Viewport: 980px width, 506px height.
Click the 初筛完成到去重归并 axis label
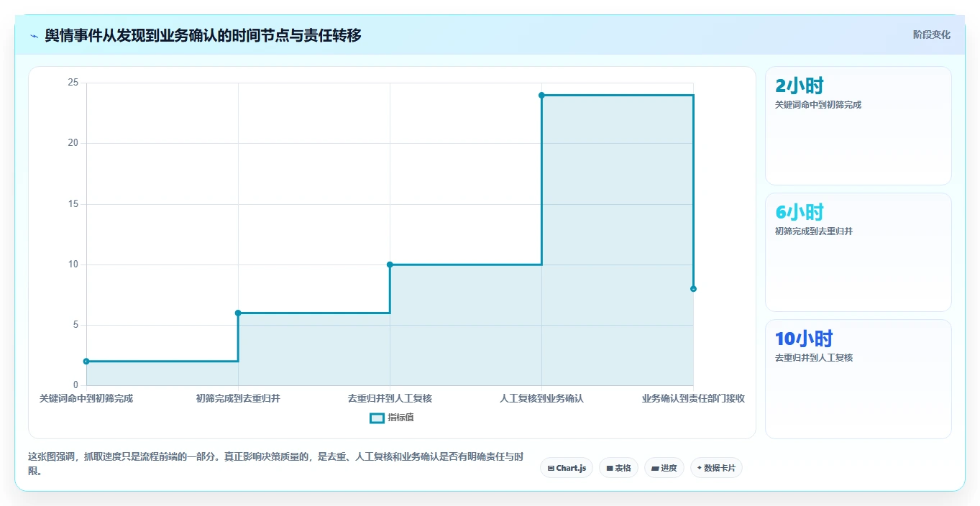pos(238,398)
